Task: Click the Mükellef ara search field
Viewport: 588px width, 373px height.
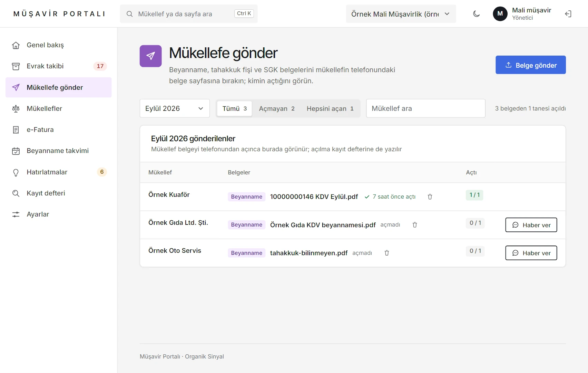Action: tap(426, 108)
